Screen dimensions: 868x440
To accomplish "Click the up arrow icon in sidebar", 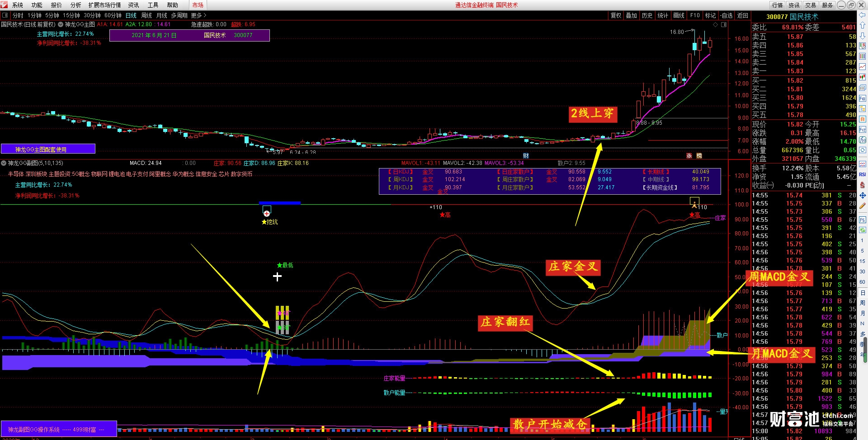I will tap(863, 25).
